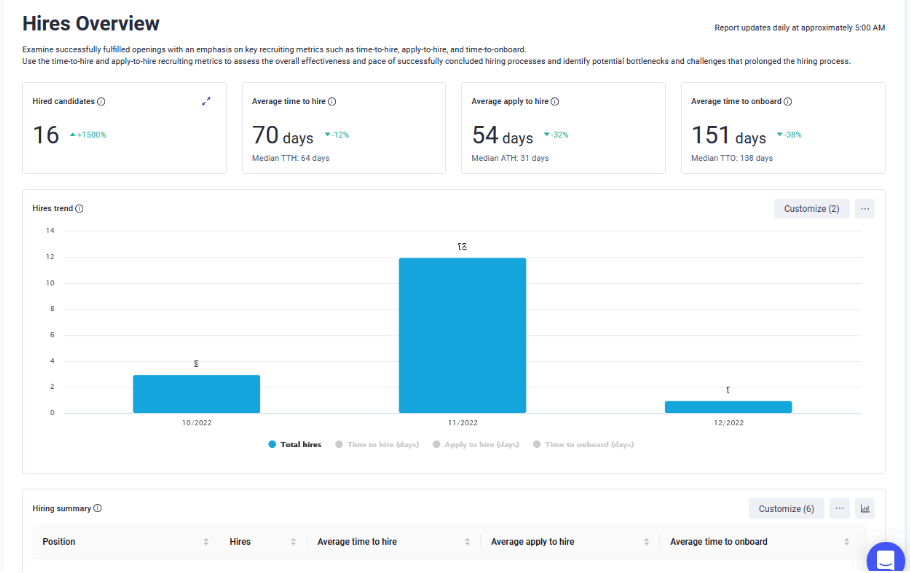Image resolution: width=910 pixels, height=573 pixels.
Task: Click Customize (2) for Hires trend
Action: 811,209
